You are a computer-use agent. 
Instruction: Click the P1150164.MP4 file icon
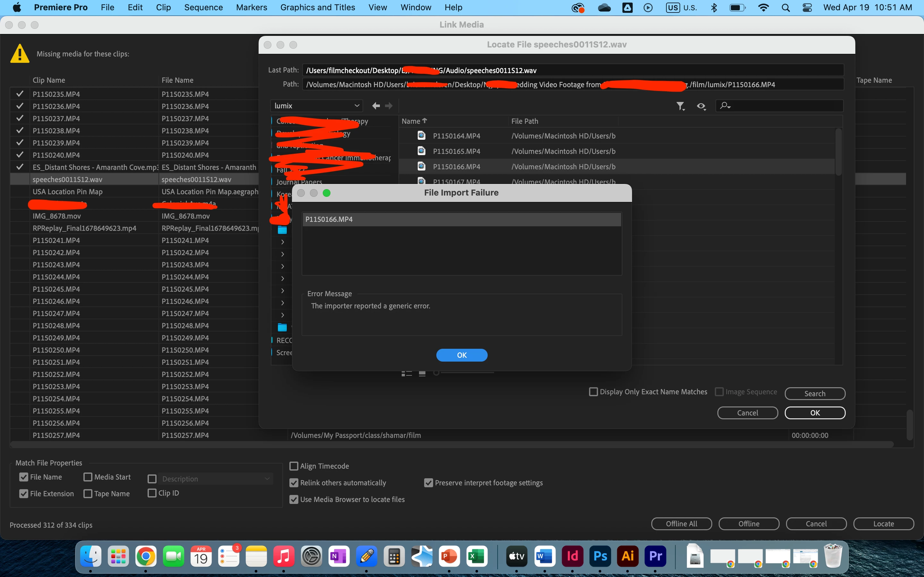[422, 136]
